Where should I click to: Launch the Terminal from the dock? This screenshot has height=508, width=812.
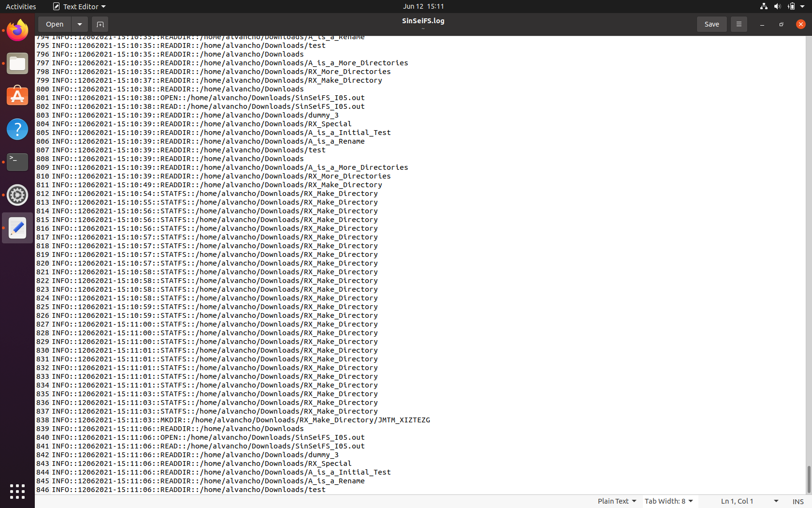tap(17, 162)
